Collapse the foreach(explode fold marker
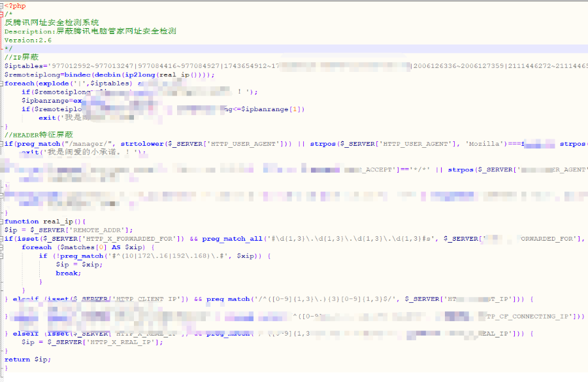588x382 pixels. tap(1, 83)
